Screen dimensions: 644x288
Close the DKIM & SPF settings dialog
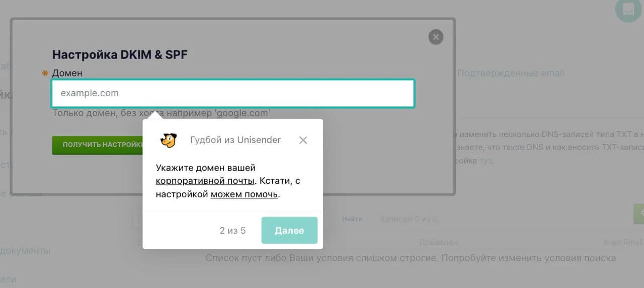click(436, 37)
